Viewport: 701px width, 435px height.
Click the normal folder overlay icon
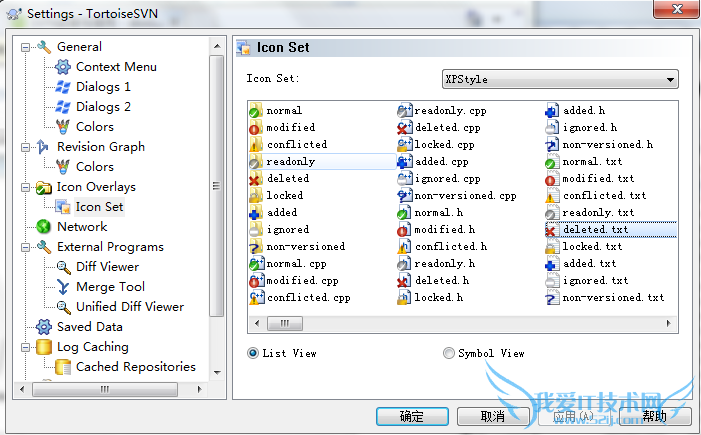(255, 110)
